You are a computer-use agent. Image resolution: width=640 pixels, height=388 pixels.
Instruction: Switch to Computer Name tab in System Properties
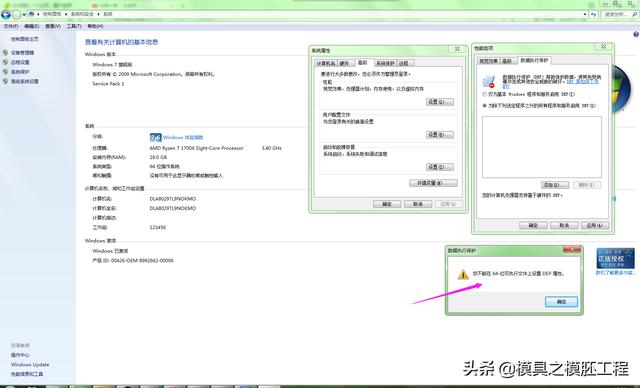tap(325, 63)
